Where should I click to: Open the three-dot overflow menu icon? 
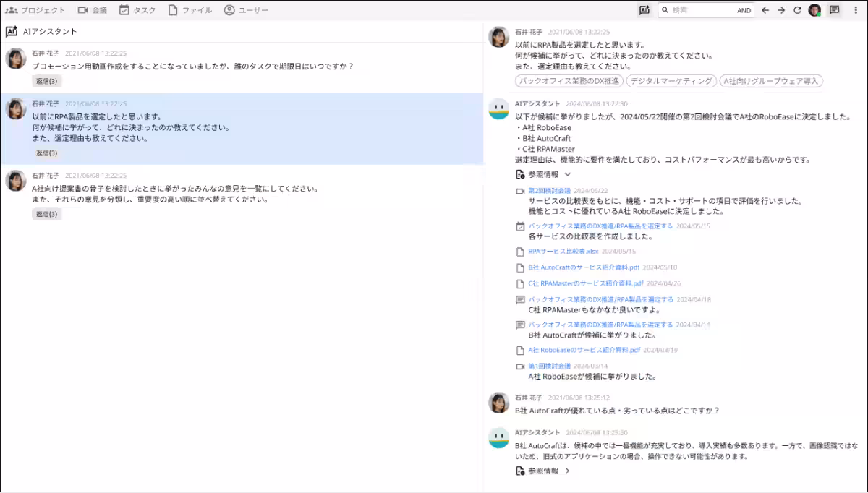pyautogui.click(x=856, y=10)
